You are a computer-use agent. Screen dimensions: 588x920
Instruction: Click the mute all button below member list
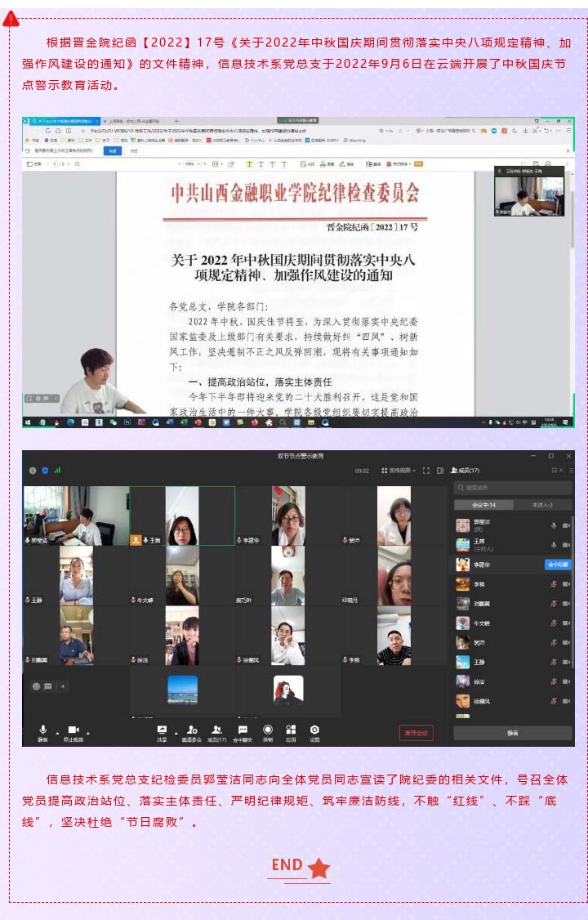512,733
